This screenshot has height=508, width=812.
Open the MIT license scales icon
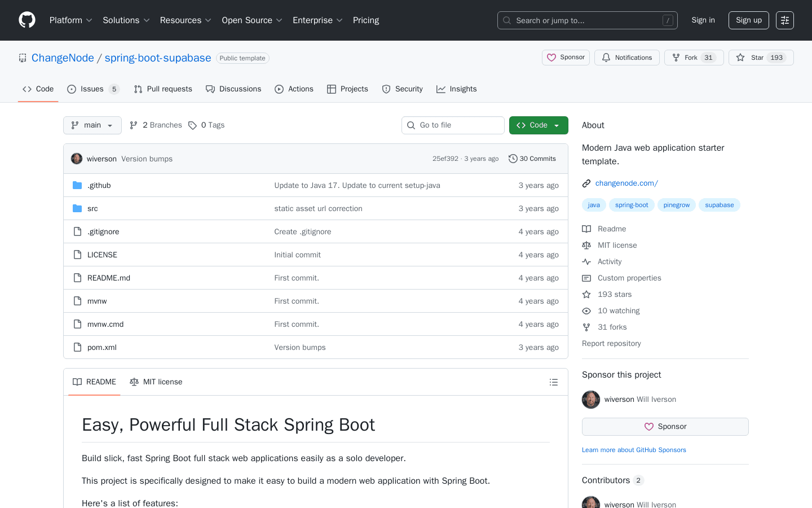tap(586, 245)
